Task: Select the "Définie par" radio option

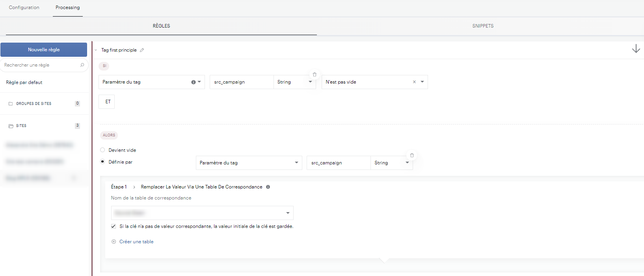Action: pyautogui.click(x=102, y=162)
